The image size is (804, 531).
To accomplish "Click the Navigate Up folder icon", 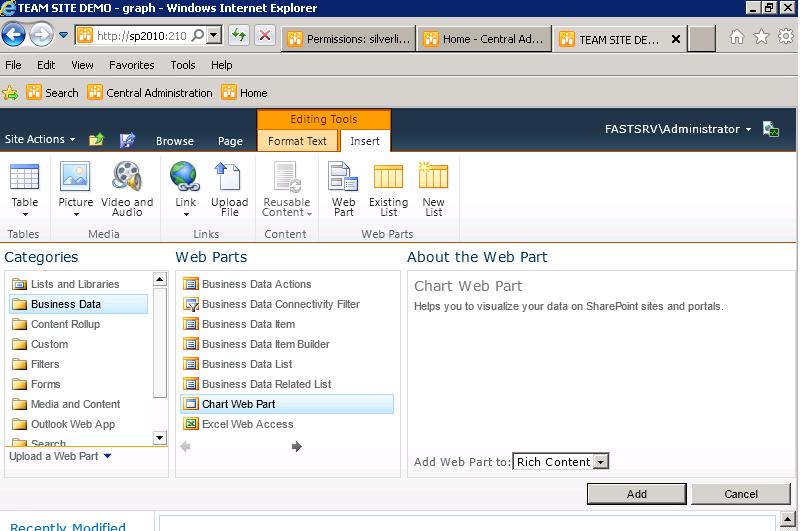I will 96,139.
